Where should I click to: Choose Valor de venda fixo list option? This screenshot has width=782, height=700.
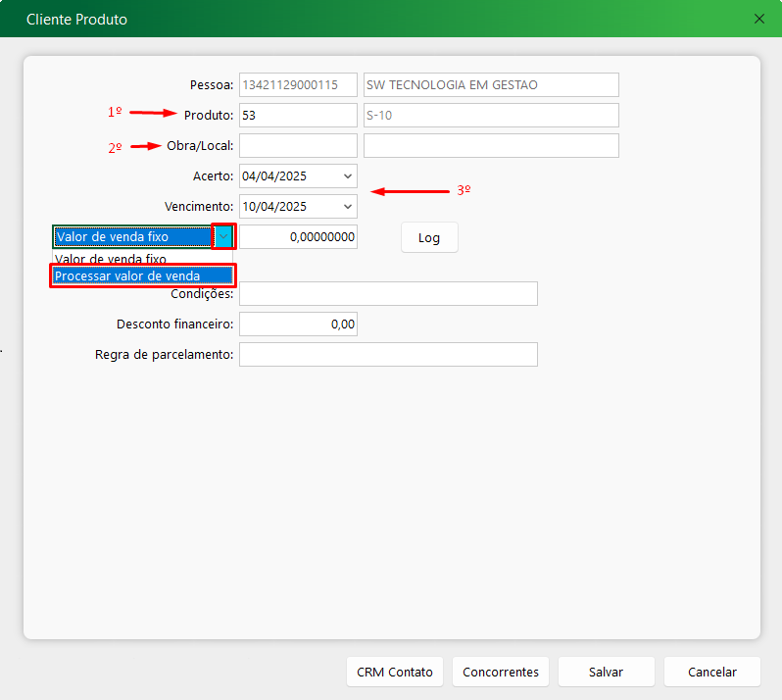[x=142, y=258]
